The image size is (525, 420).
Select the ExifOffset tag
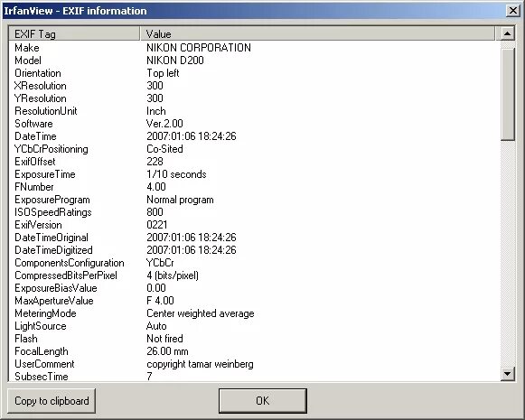point(35,162)
